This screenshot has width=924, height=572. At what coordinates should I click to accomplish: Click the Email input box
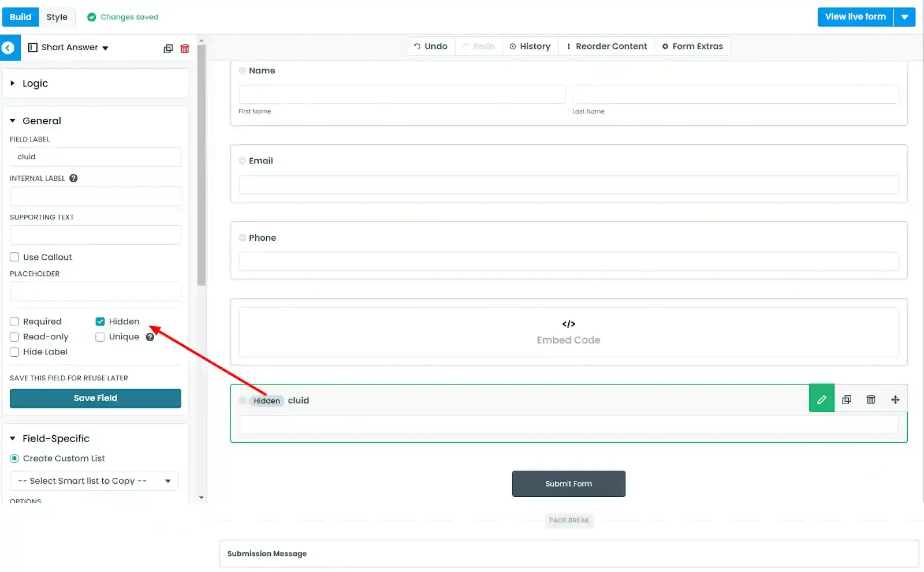coord(569,185)
